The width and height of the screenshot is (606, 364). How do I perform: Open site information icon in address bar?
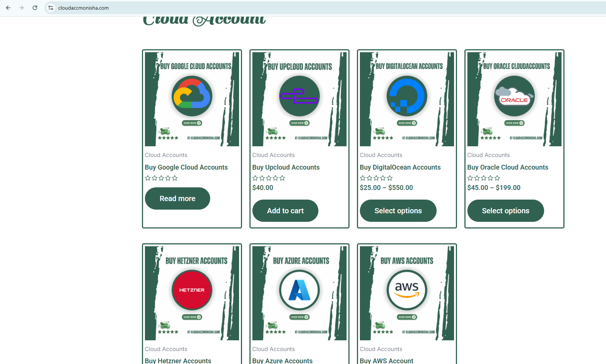(51, 8)
